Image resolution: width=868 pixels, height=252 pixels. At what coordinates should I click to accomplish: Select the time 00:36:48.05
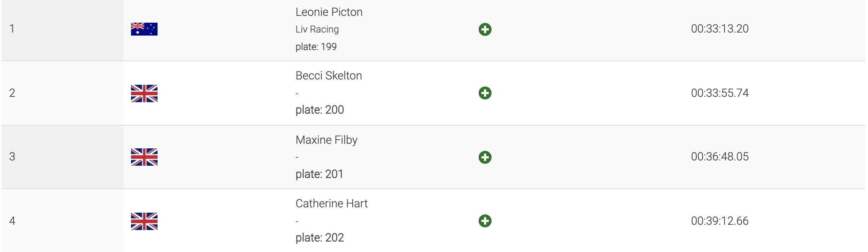[720, 157]
